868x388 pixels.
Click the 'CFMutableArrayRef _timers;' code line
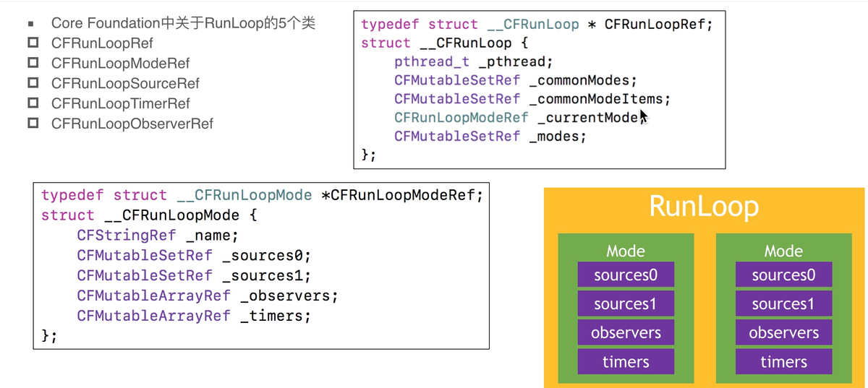(193, 316)
